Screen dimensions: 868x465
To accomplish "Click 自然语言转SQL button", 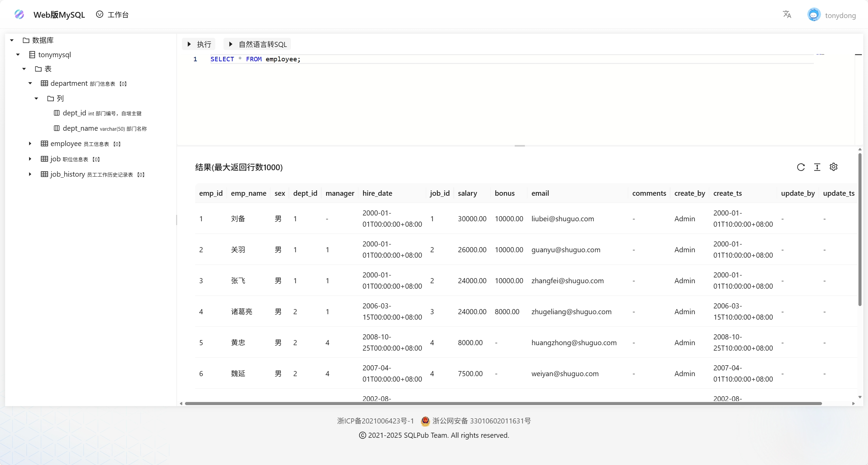I will pos(258,44).
